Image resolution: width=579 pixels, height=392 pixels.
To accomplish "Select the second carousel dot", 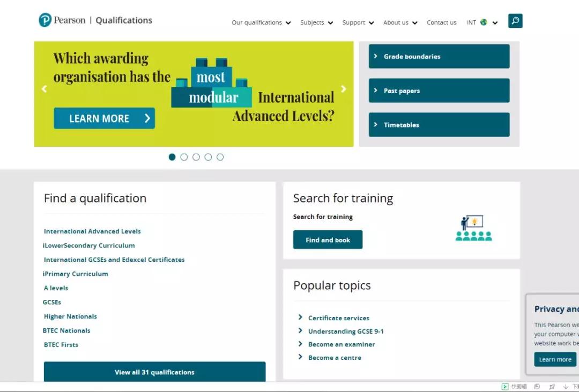I will [x=184, y=157].
